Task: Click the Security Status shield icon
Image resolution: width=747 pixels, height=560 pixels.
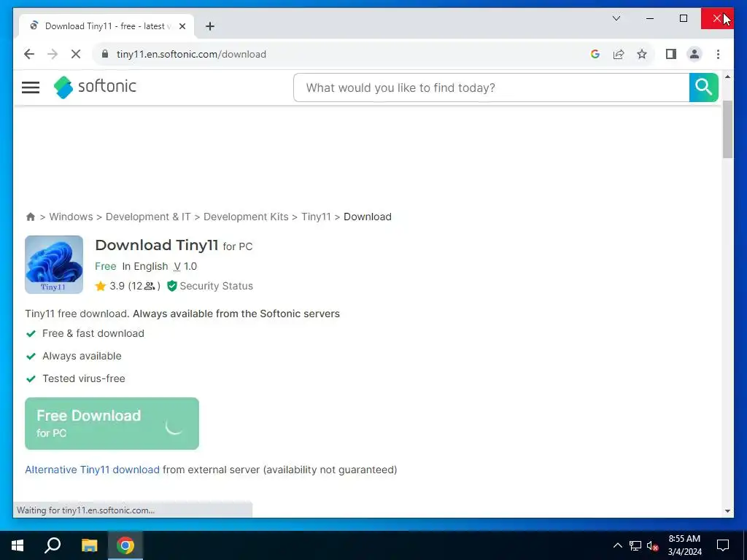Action: pyautogui.click(x=172, y=286)
